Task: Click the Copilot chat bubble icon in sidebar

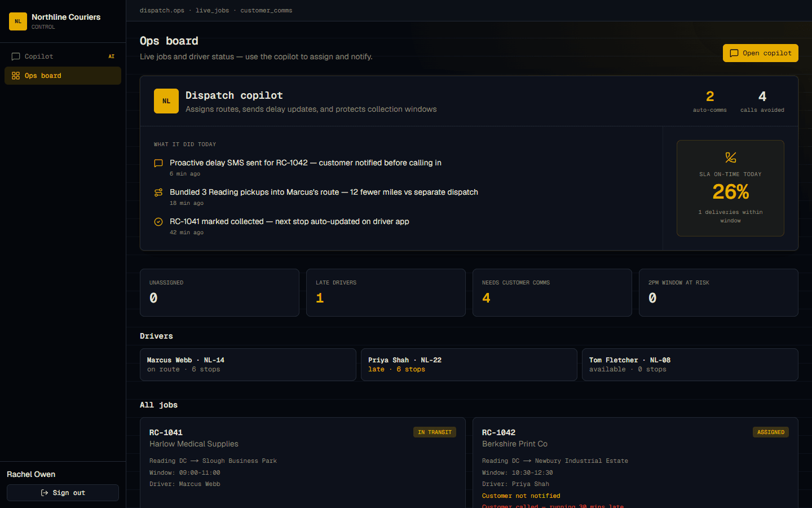Action: [x=16, y=56]
